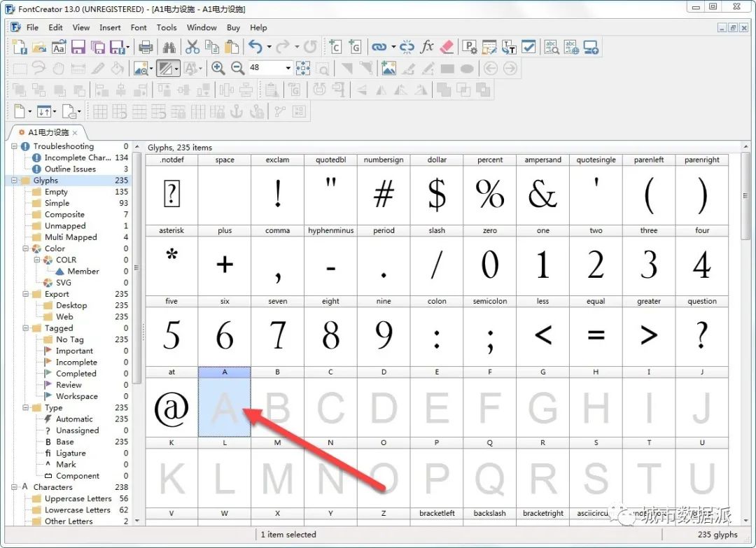Screen dimensions: 756x548
Task: Click the chain link Complete Composites icon
Action: point(379,47)
